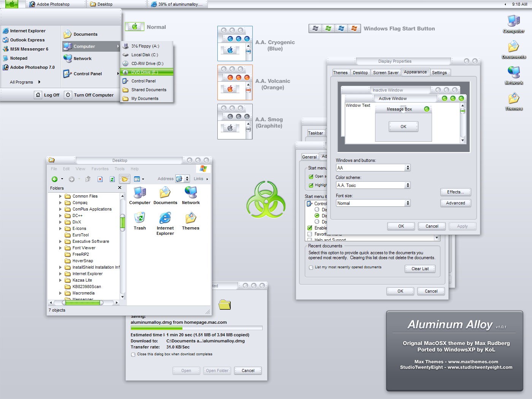This screenshot has height=399, width=532.
Task: Open Notepad from the Start menu
Action: [x=15, y=58]
